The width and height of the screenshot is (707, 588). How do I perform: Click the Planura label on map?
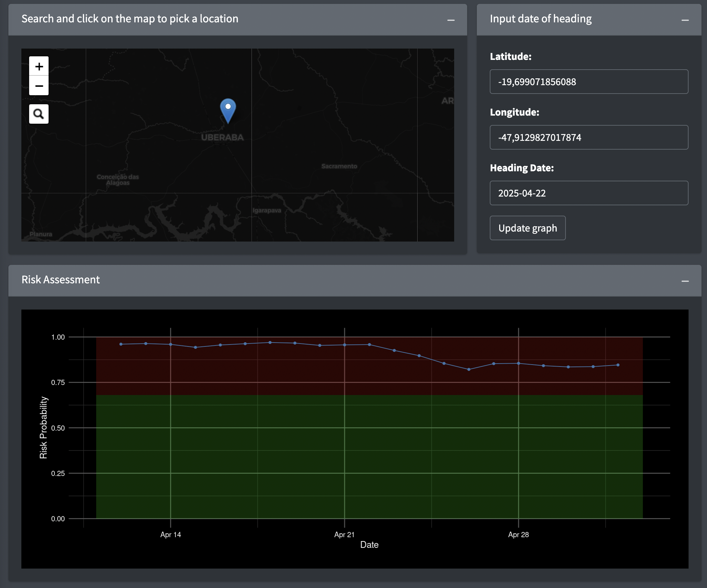[41, 234]
